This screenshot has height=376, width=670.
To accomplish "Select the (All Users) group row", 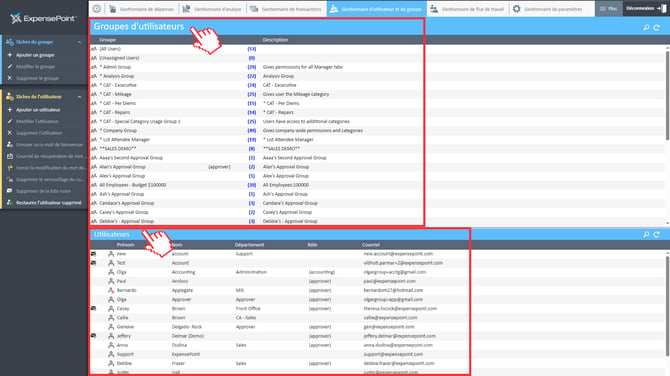I will click(x=377, y=49).
